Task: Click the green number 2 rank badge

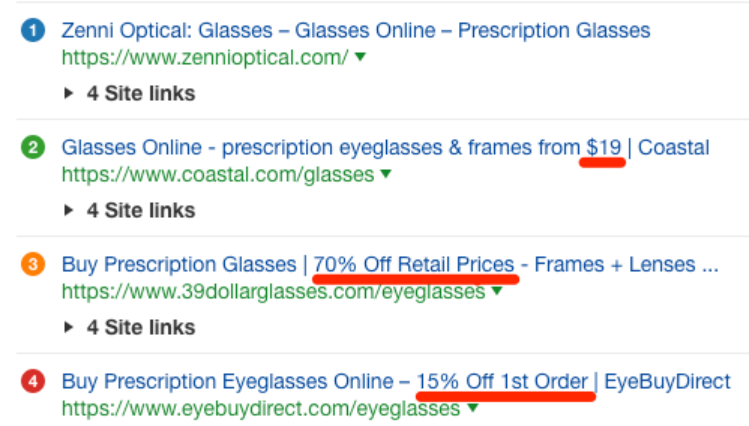Action: coord(33,148)
